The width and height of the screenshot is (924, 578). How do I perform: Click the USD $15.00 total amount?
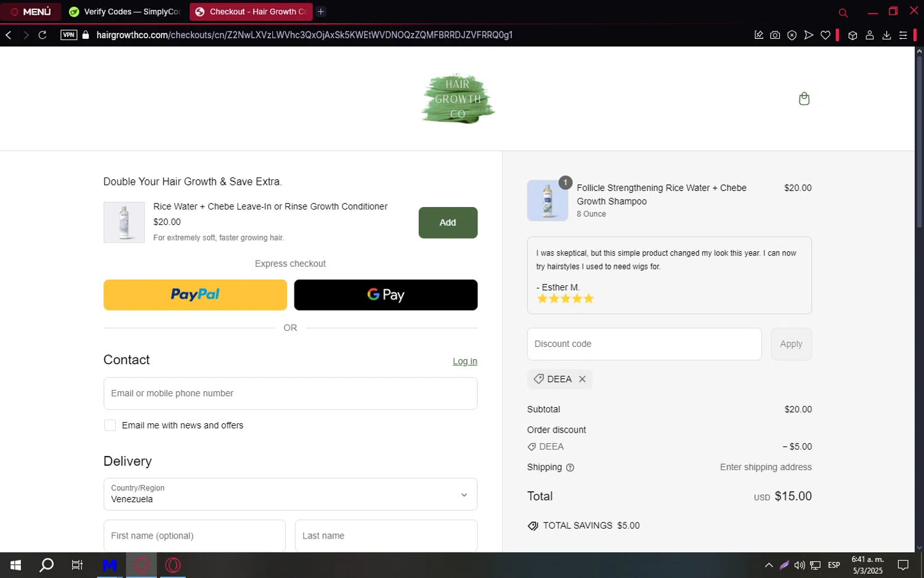783,496
